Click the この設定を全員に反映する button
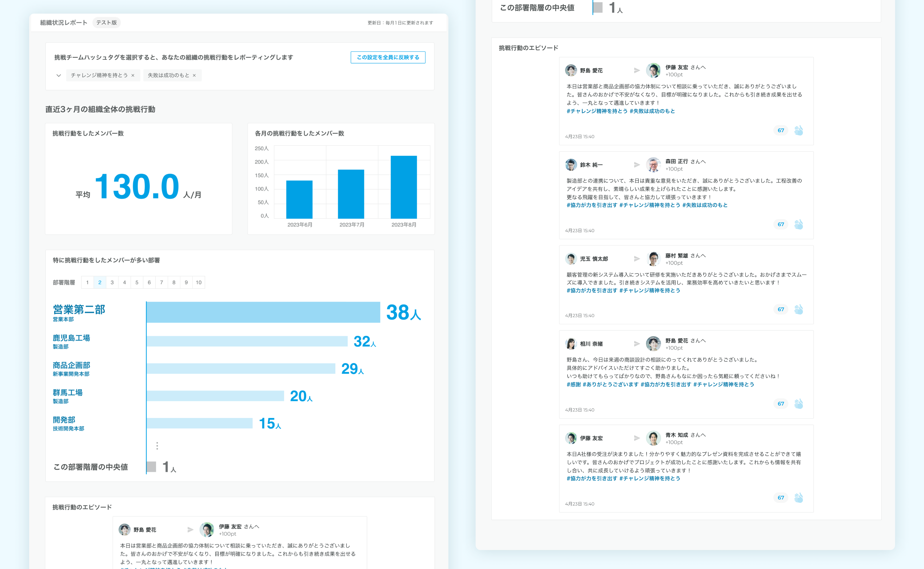This screenshot has height=569, width=924. [388, 57]
